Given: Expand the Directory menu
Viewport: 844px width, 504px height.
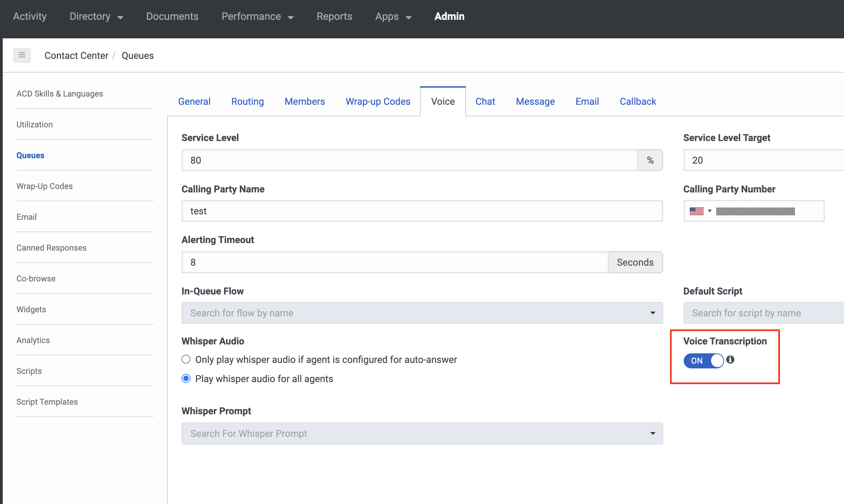Looking at the screenshot, I should point(96,16).
